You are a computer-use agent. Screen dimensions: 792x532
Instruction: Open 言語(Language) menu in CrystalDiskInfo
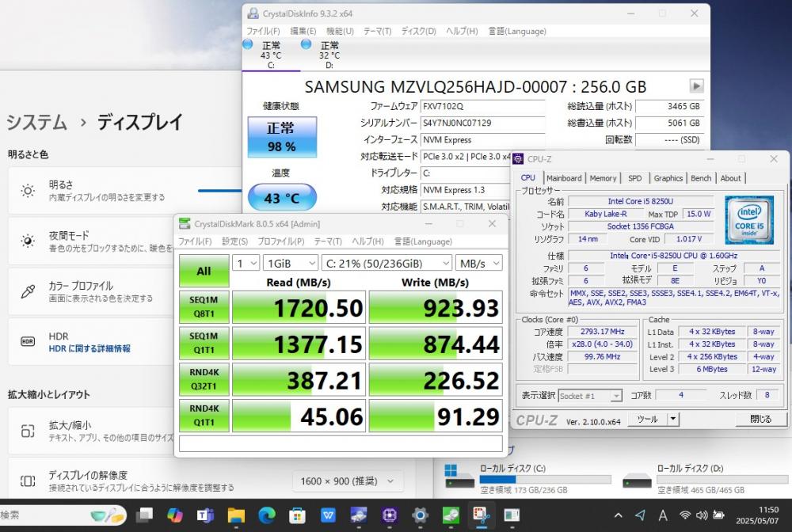(516, 31)
